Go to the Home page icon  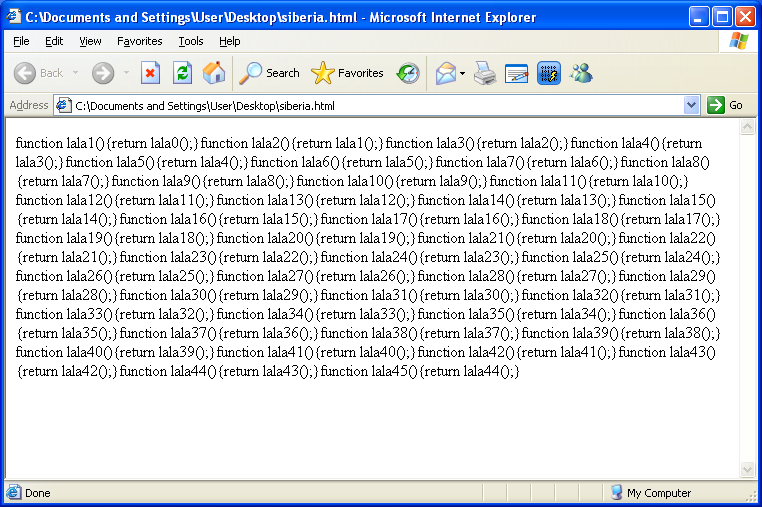click(x=214, y=73)
